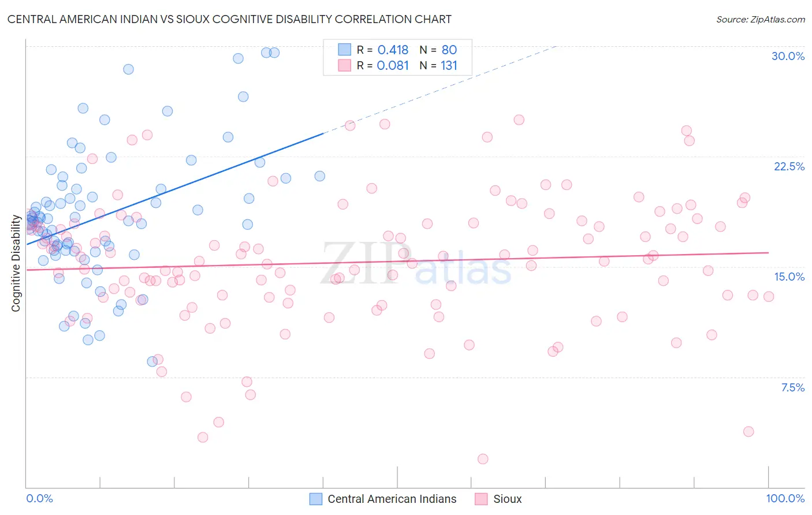Click the R = 0.081 correlation value
This screenshot has width=812, height=515.
pyautogui.click(x=382, y=65)
